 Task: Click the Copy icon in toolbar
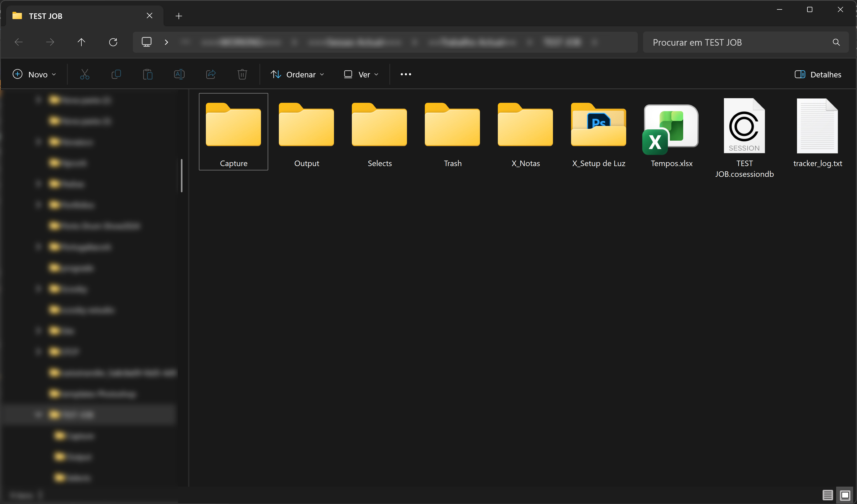click(x=116, y=74)
